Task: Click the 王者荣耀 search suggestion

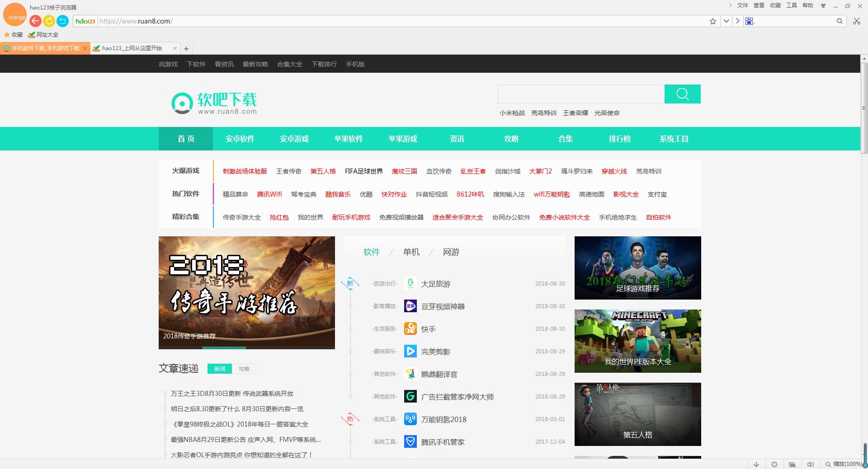Action: (x=576, y=113)
